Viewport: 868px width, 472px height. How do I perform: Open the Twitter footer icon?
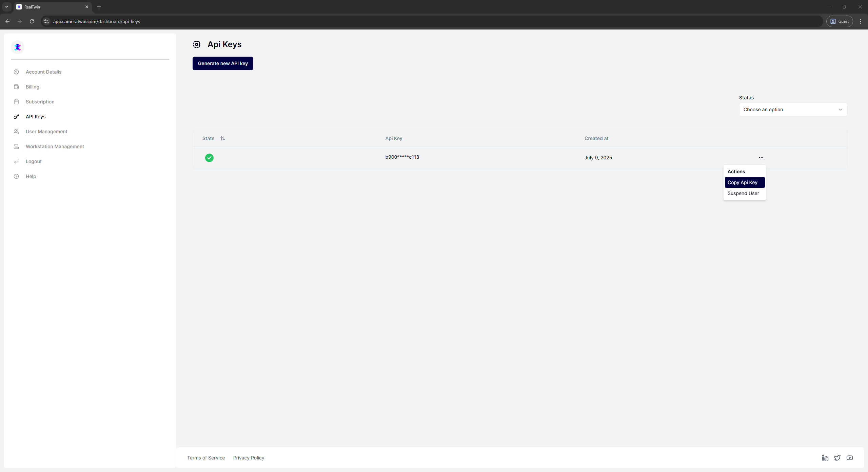tap(837, 458)
